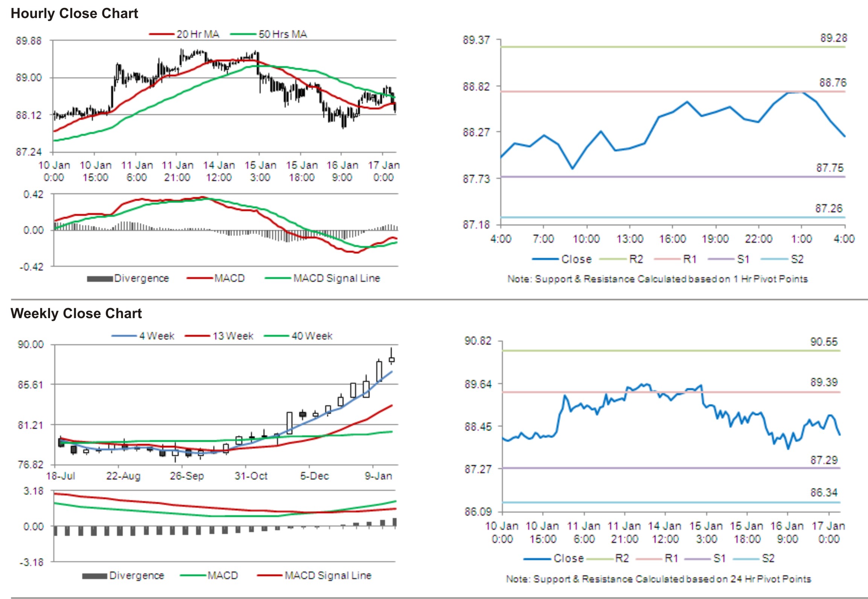The height and width of the screenshot is (599, 868).
Task: Click the "S1" legend in 1 Hr pivot chart
Action: point(729,259)
